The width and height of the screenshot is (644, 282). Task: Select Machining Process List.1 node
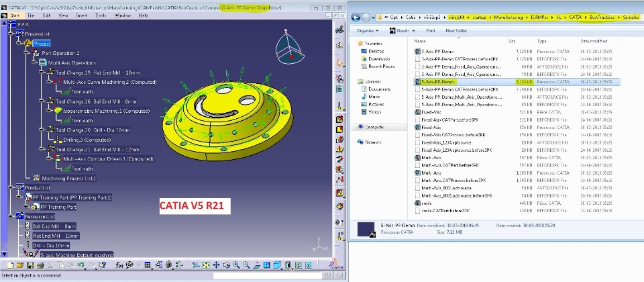[68, 179]
